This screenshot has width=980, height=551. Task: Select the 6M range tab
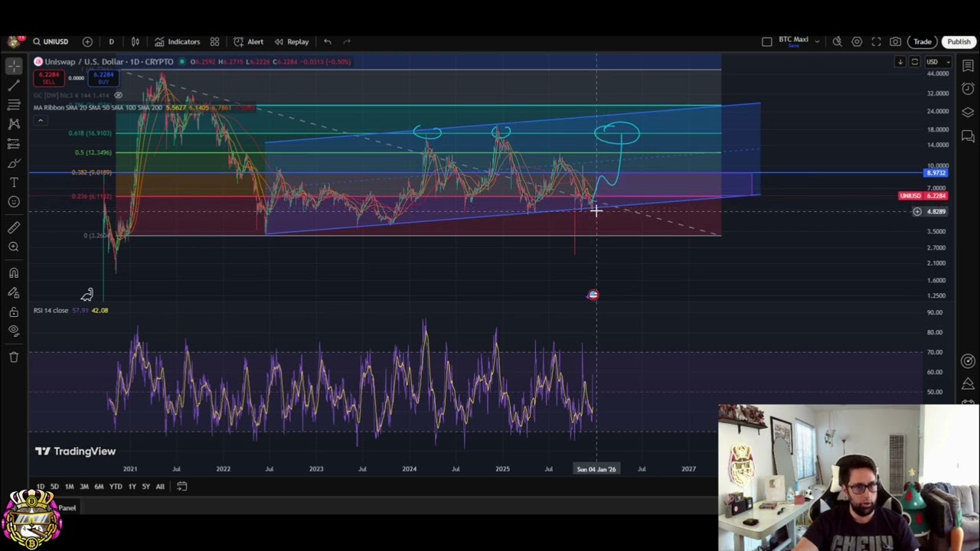(x=99, y=487)
